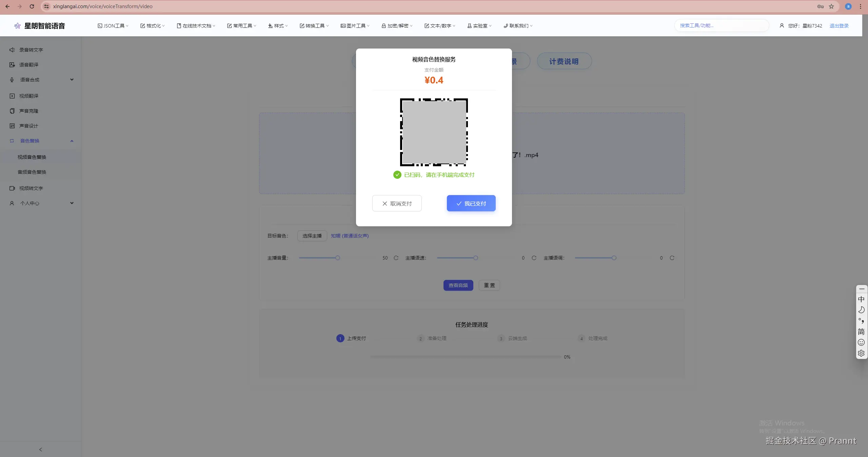Click the payment QR code image
868x457 pixels.
[434, 132]
